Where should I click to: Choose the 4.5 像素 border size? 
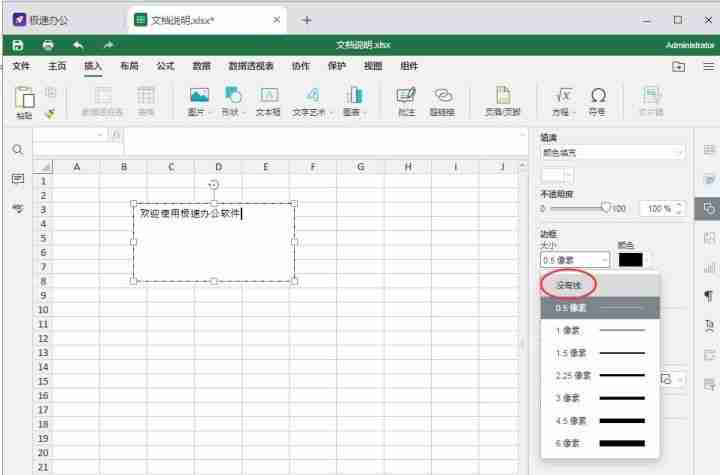click(600, 420)
